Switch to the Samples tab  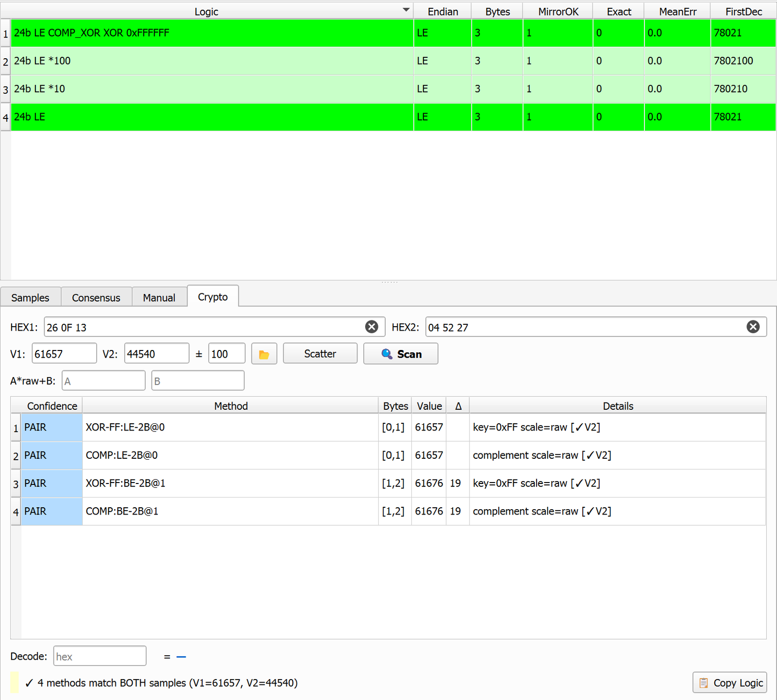coord(30,298)
